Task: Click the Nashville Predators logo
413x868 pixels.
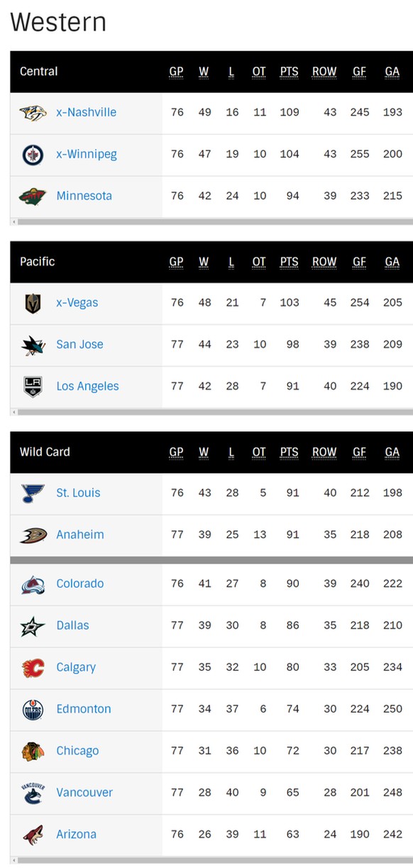Action: [x=33, y=113]
